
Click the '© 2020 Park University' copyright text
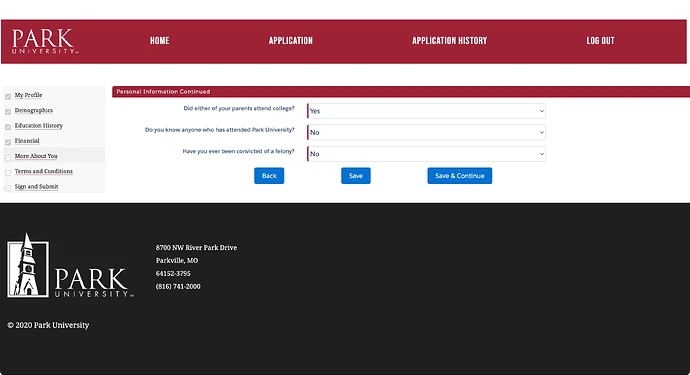click(x=48, y=325)
